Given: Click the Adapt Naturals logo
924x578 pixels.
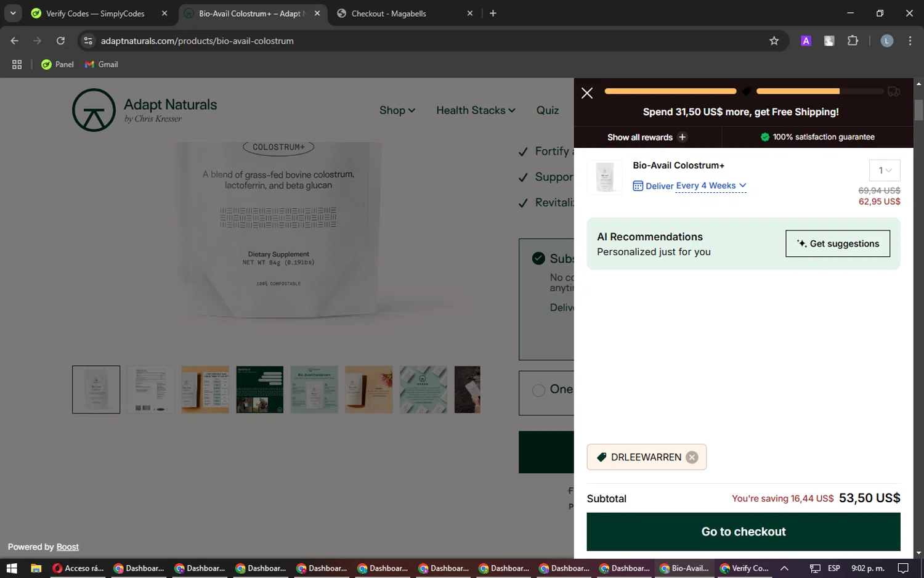Looking at the screenshot, I should tap(145, 110).
